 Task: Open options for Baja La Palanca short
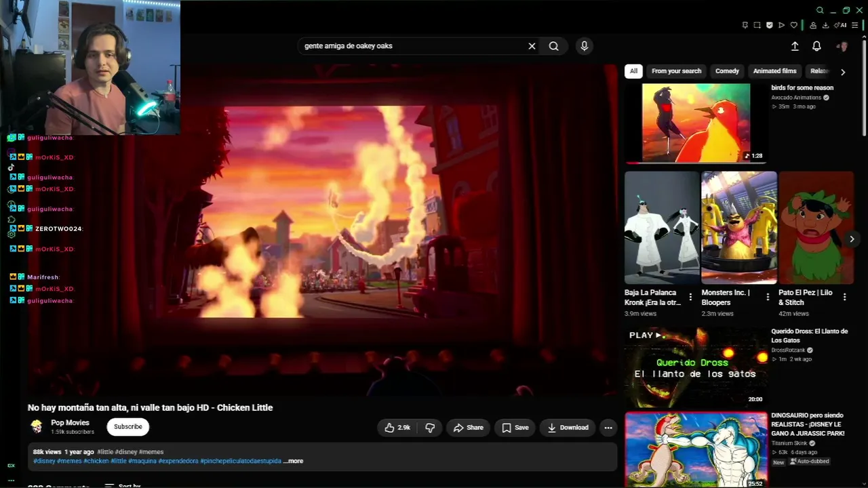pos(690,297)
